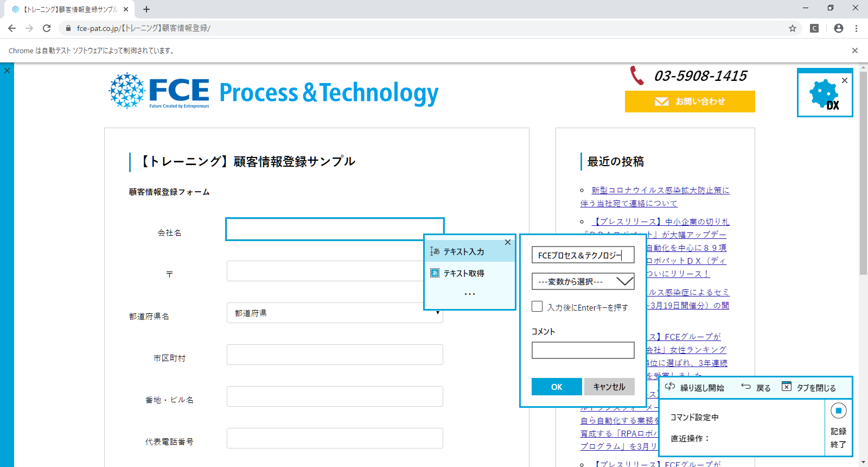Click the お問い合わせ contact button
This screenshot has height=467, width=868.
pos(690,102)
